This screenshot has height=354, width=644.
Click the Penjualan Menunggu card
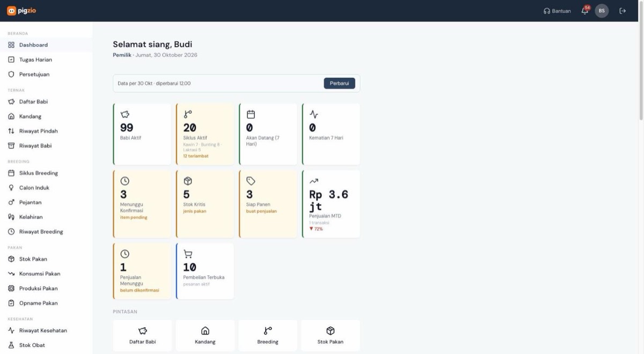coord(142,271)
